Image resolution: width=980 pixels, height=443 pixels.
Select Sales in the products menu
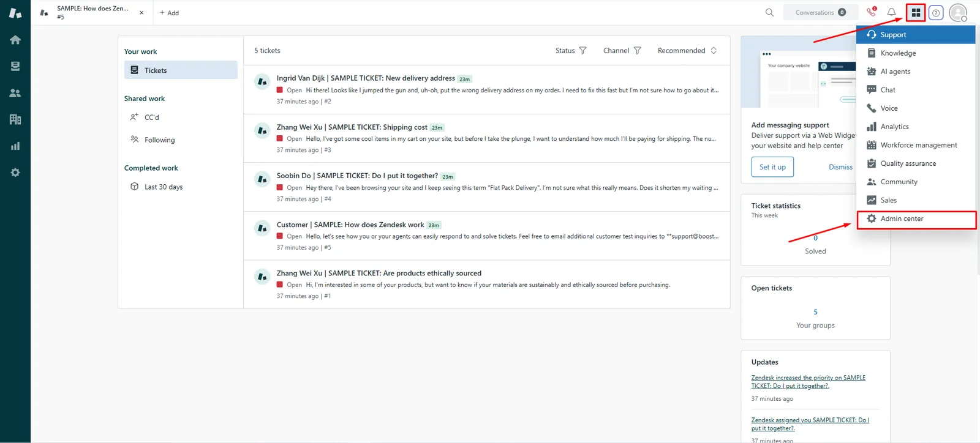pyautogui.click(x=916, y=200)
